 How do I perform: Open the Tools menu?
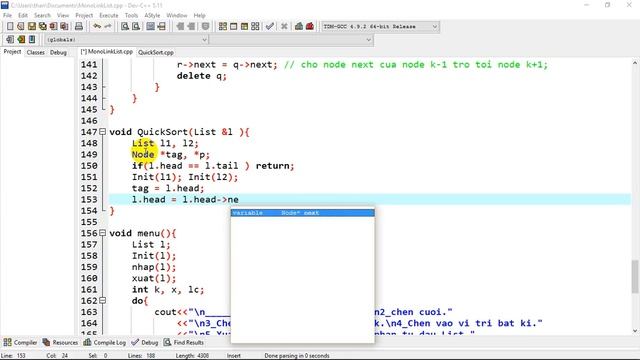131,15
